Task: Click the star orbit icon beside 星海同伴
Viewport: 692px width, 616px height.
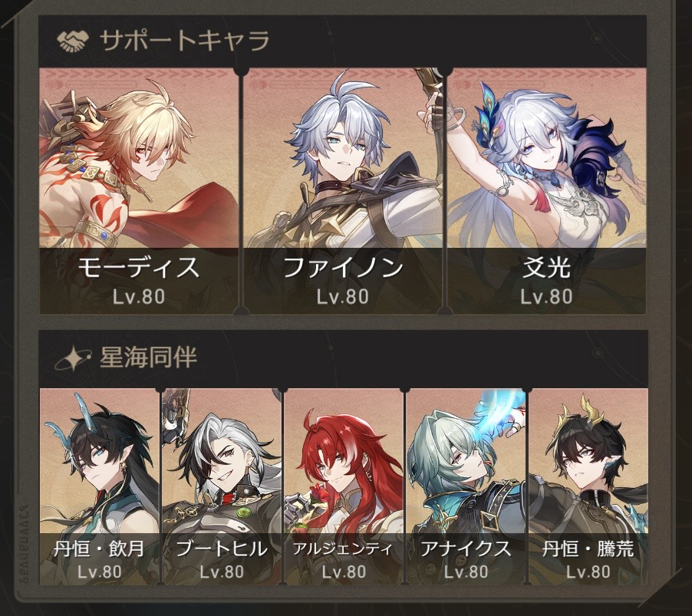Action: [73, 357]
